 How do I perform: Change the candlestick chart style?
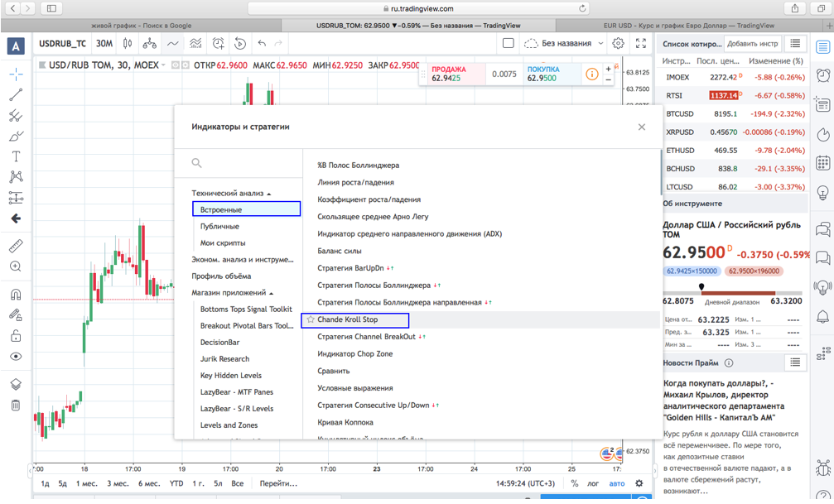(128, 44)
